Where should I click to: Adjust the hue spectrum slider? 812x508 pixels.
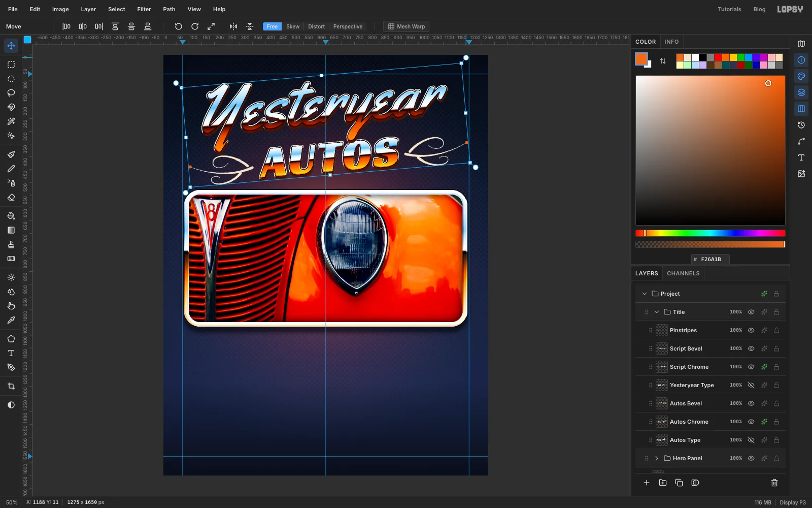point(710,233)
